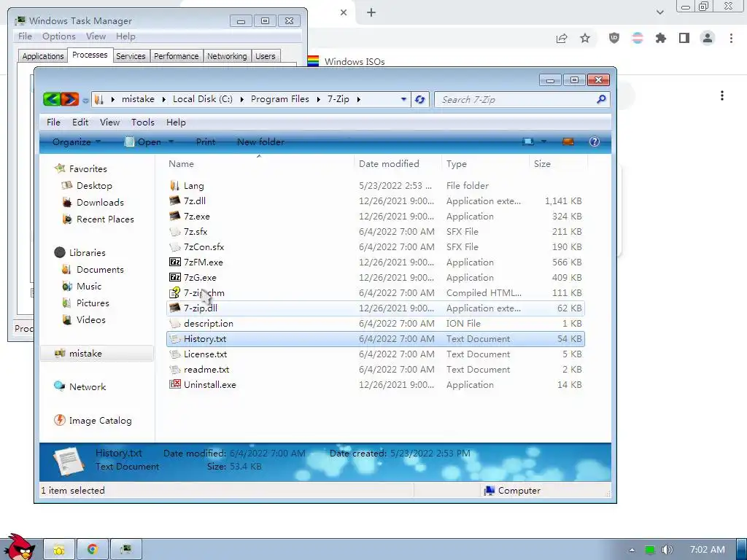Click the volume speaker icon in system tray

point(667,550)
